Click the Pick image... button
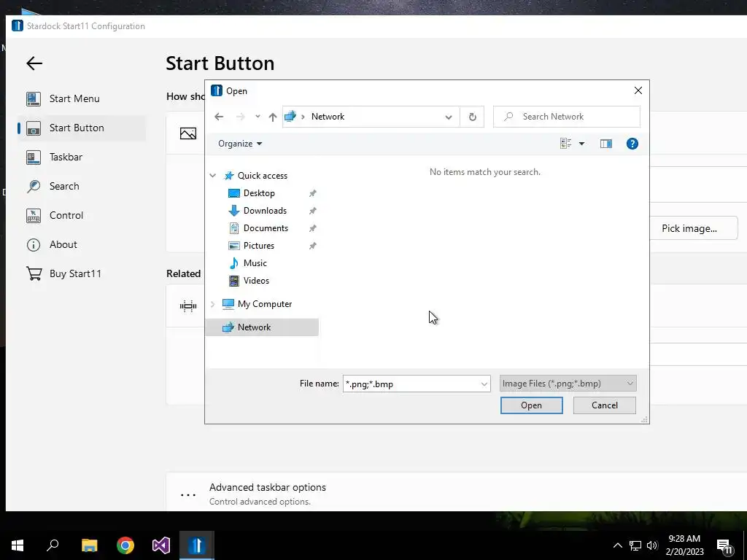 point(689,228)
